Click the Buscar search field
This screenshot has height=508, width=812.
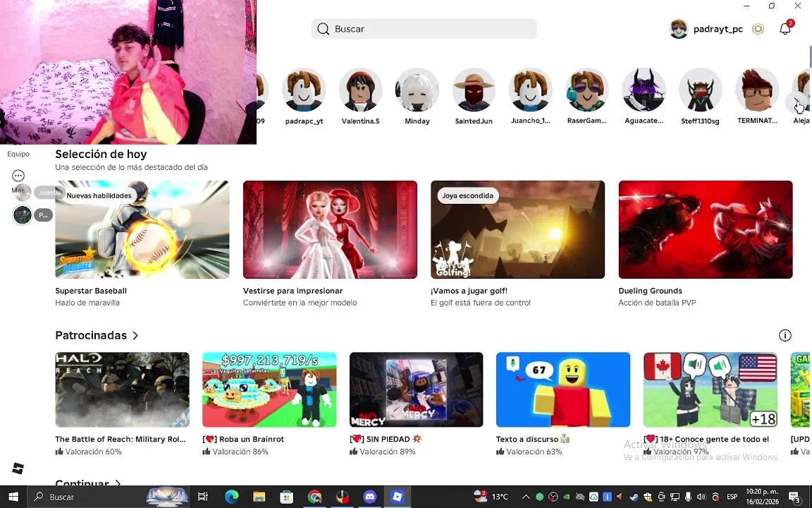424,29
